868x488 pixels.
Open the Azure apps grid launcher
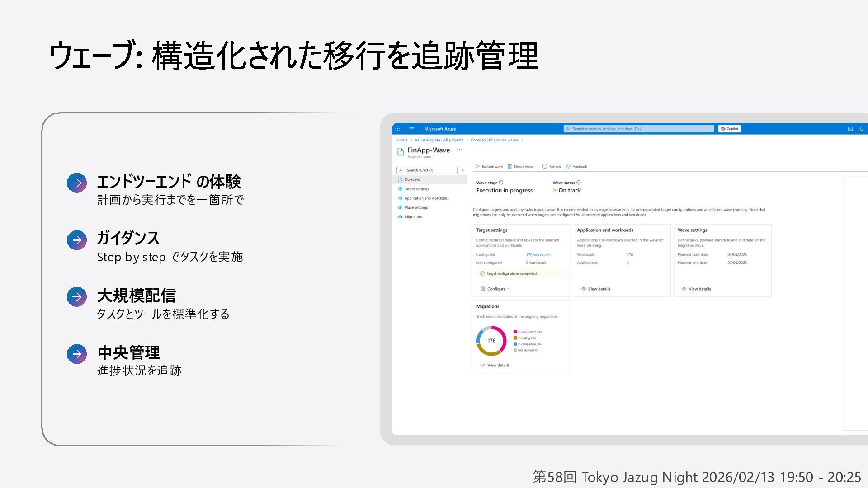click(398, 129)
